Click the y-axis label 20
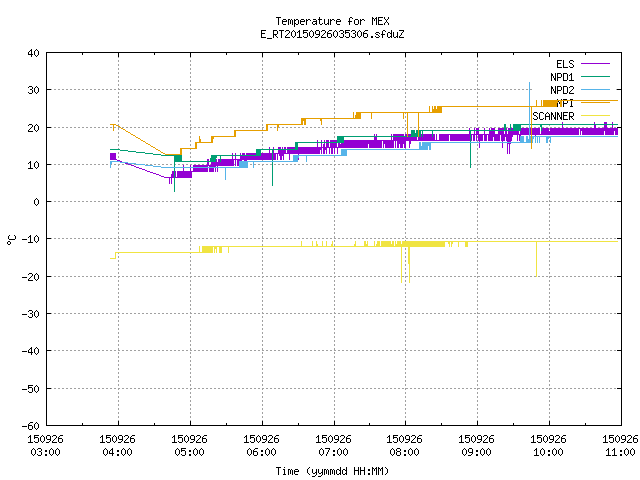 click(33, 128)
